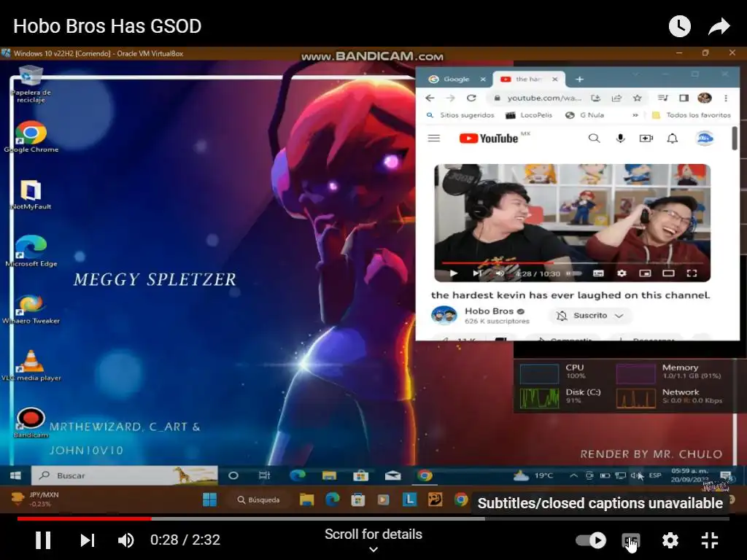Click inner player miniplayer button

tap(645, 273)
